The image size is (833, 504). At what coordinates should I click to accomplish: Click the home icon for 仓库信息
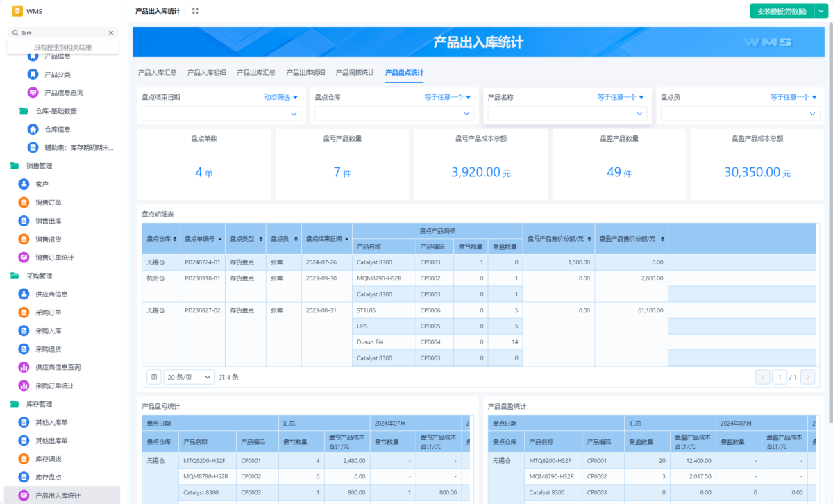(x=33, y=129)
